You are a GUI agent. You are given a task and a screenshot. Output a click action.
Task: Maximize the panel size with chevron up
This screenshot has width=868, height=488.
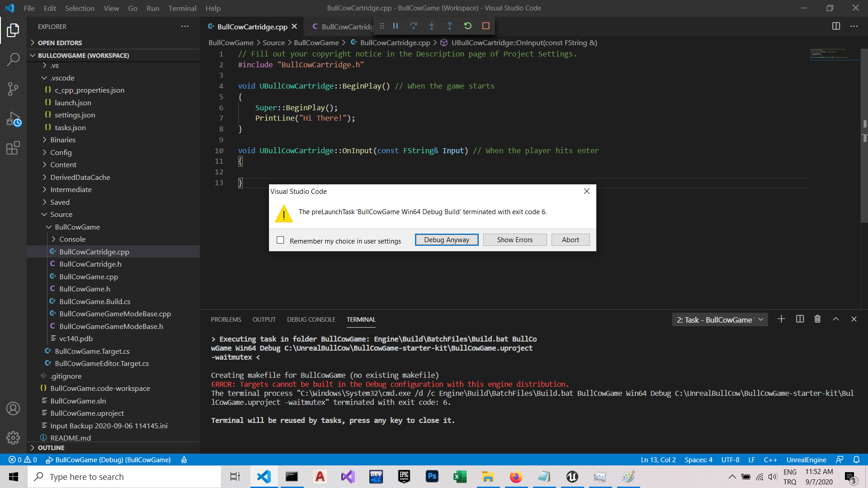tap(836, 319)
